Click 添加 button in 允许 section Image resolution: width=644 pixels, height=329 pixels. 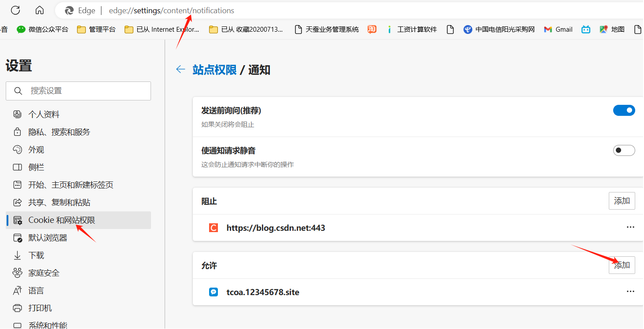pos(622,265)
